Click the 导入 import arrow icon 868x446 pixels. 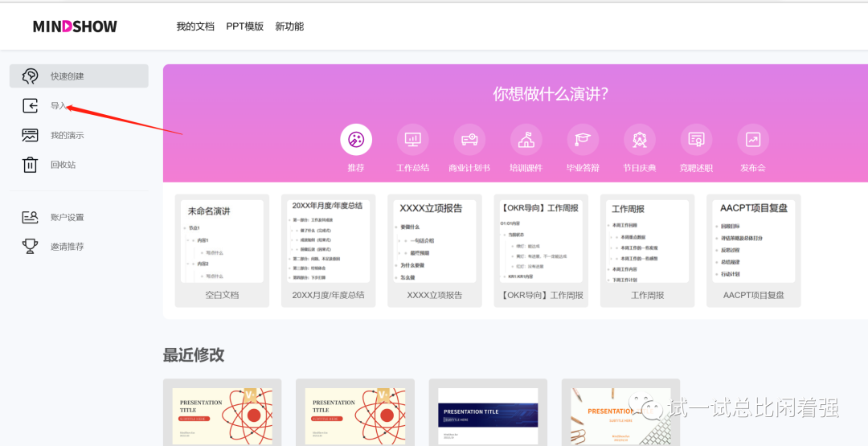30,106
